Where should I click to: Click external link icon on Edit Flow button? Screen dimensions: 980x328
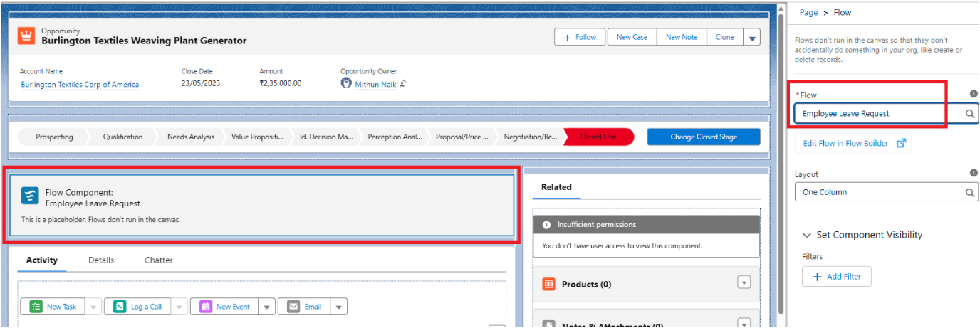tap(901, 143)
